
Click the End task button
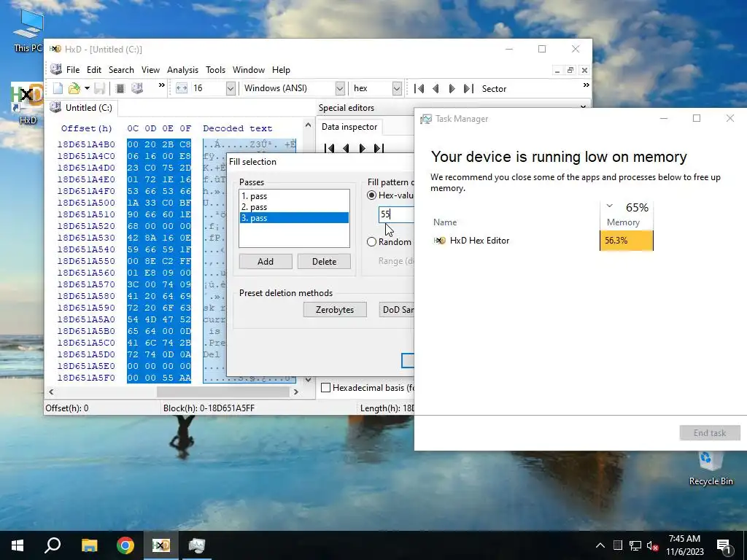pyautogui.click(x=710, y=433)
